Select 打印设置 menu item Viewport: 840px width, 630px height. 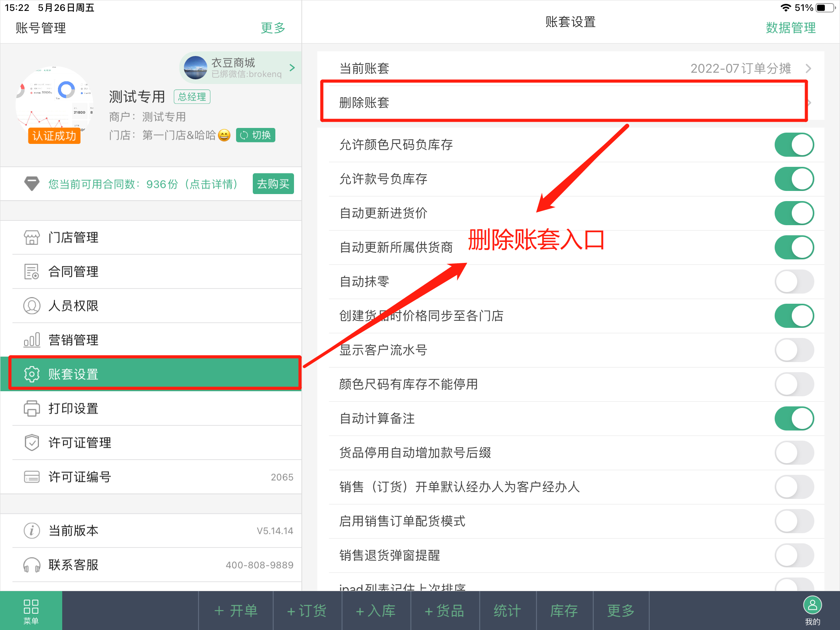(151, 408)
